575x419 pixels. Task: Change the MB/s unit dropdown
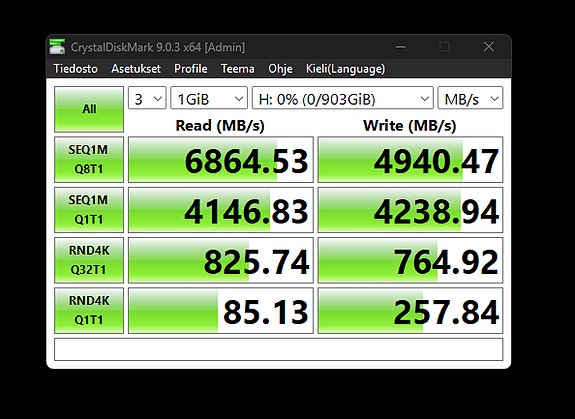click(470, 98)
